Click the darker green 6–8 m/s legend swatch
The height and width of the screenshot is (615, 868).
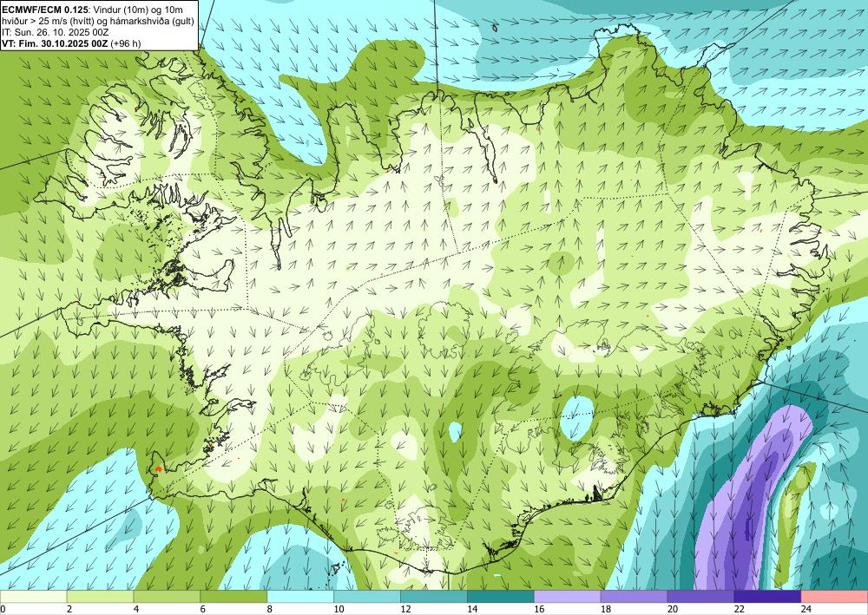click(x=233, y=597)
